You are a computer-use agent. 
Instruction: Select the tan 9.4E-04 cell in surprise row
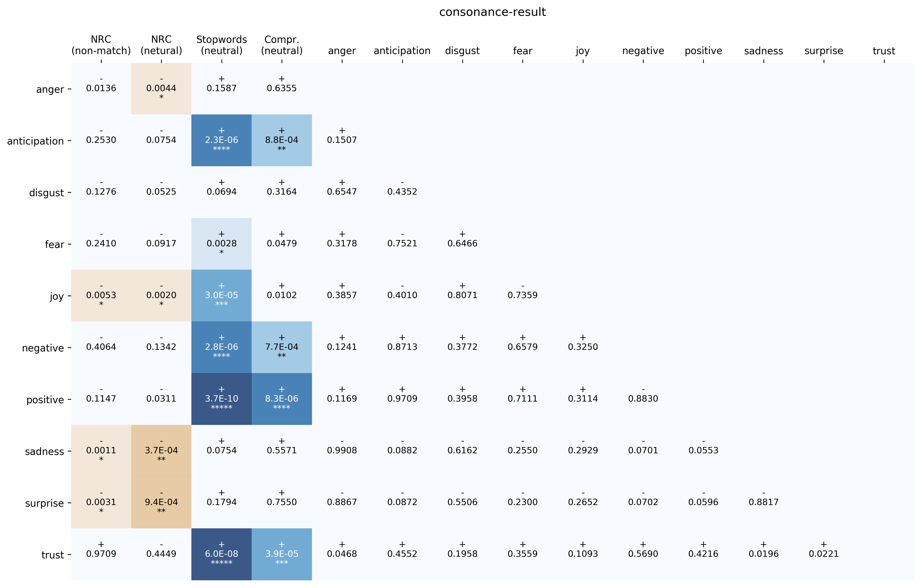[x=161, y=502]
